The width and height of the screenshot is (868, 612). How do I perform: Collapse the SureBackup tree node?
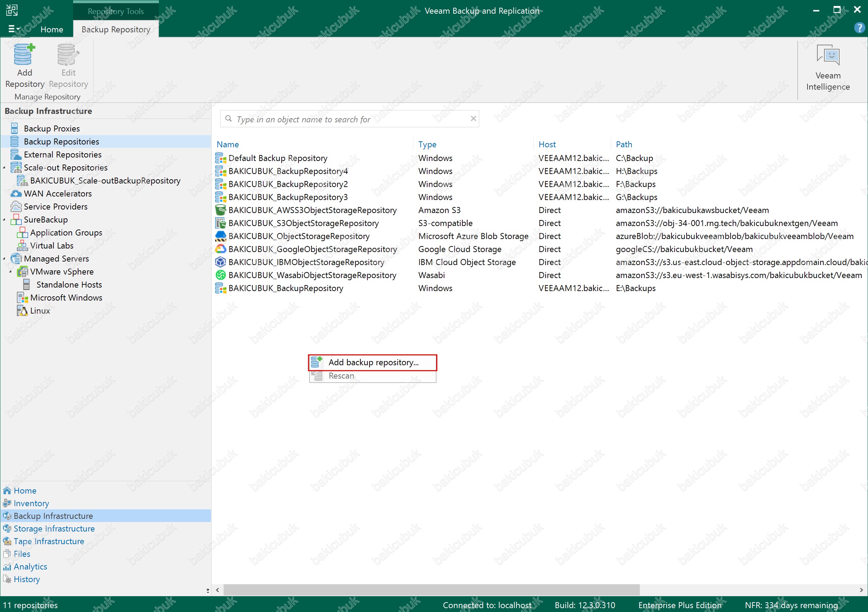click(4, 220)
